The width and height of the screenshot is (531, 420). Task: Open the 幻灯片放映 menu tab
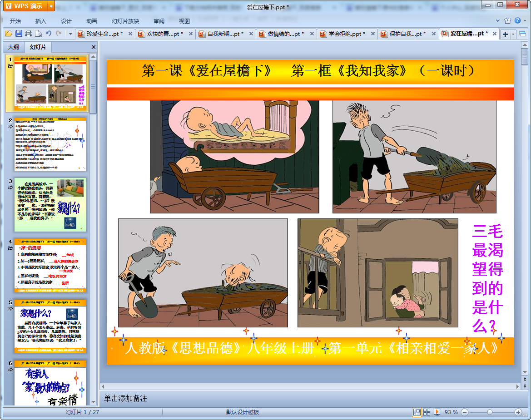click(125, 21)
